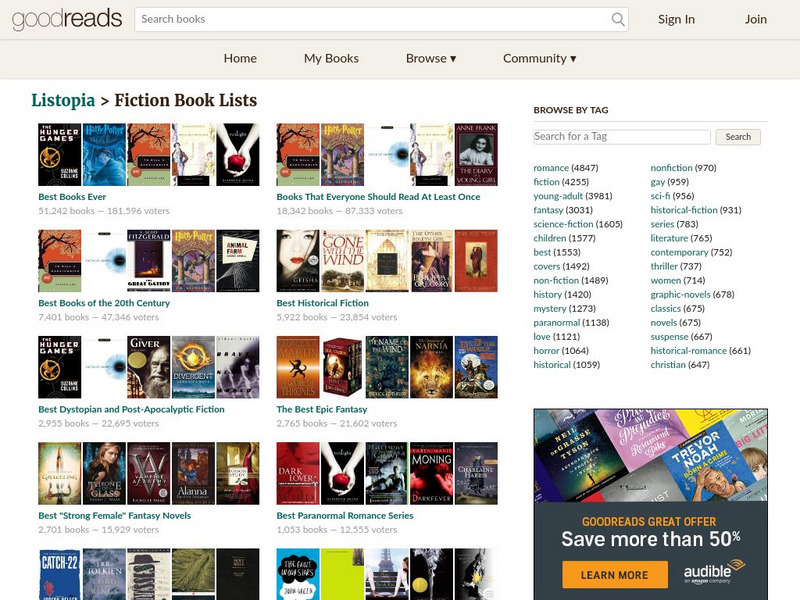Screen dimensions: 800x600
Task: Open Best Dystopian and Post-Apocalyptic Fiction list
Action: 131,409
